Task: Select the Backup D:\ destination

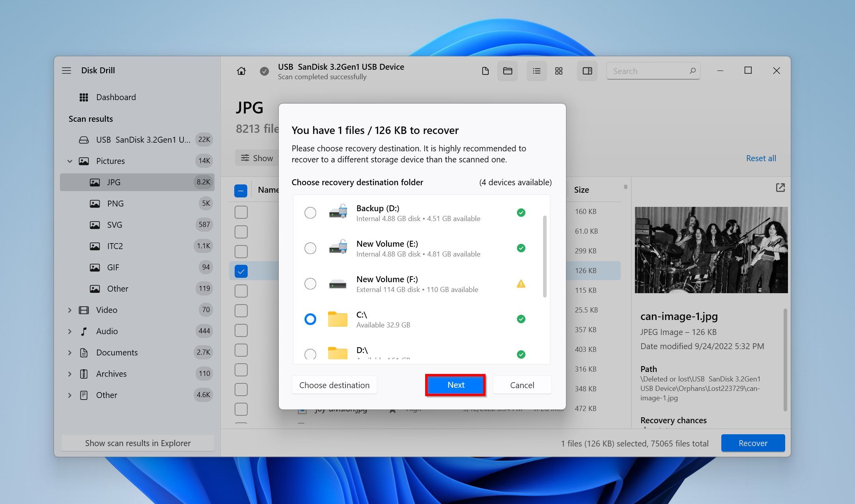Action: pyautogui.click(x=310, y=212)
